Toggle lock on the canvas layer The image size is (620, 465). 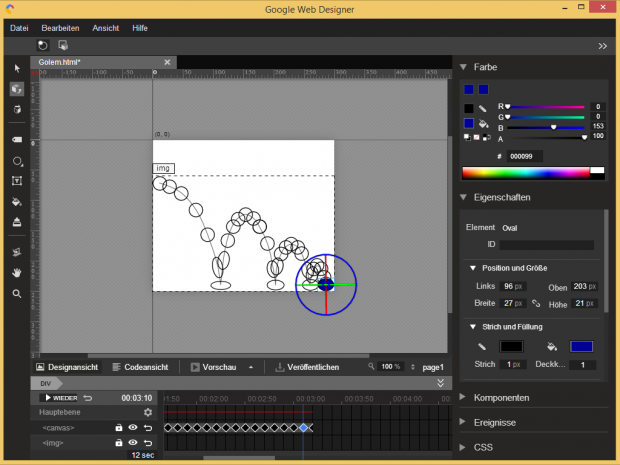118,428
